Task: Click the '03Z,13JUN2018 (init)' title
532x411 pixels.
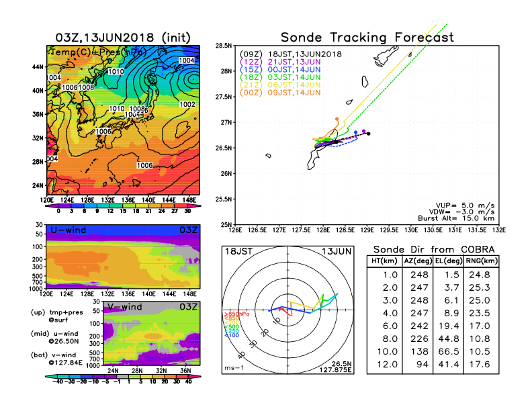Action: point(123,38)
